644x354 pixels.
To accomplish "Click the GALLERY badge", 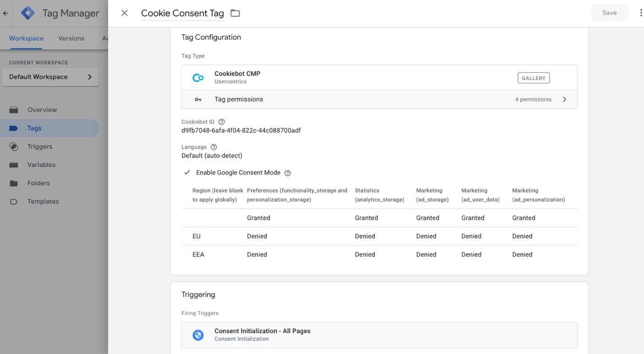I will pos(534,78).
